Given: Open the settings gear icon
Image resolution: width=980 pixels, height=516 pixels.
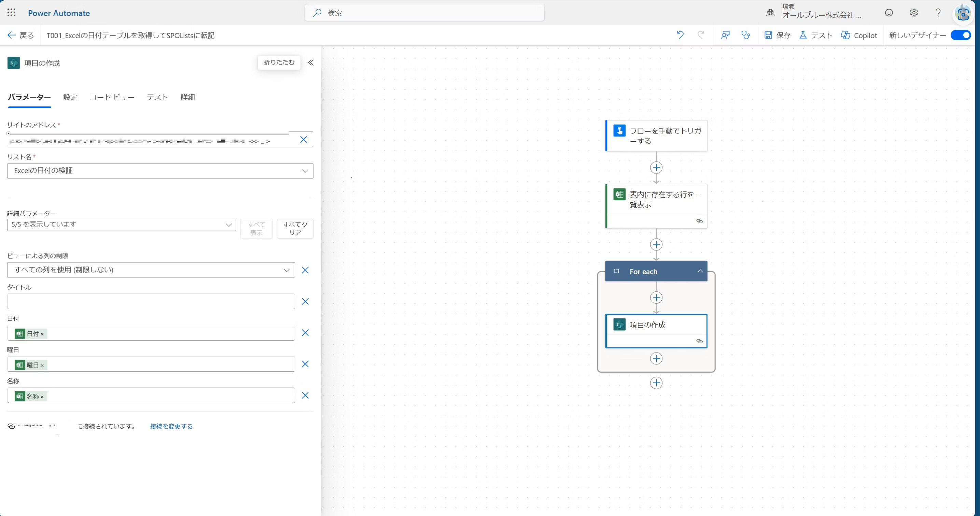Looking at the screenshot, I should pos(914,13).
